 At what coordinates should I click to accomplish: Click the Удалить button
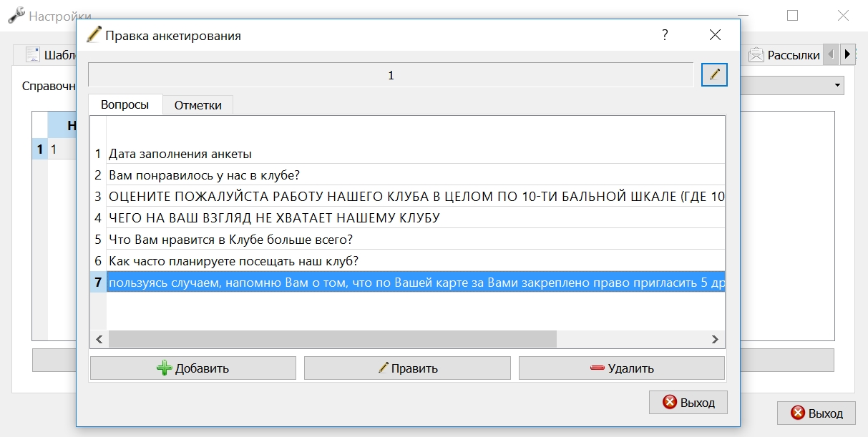(622, 368)
